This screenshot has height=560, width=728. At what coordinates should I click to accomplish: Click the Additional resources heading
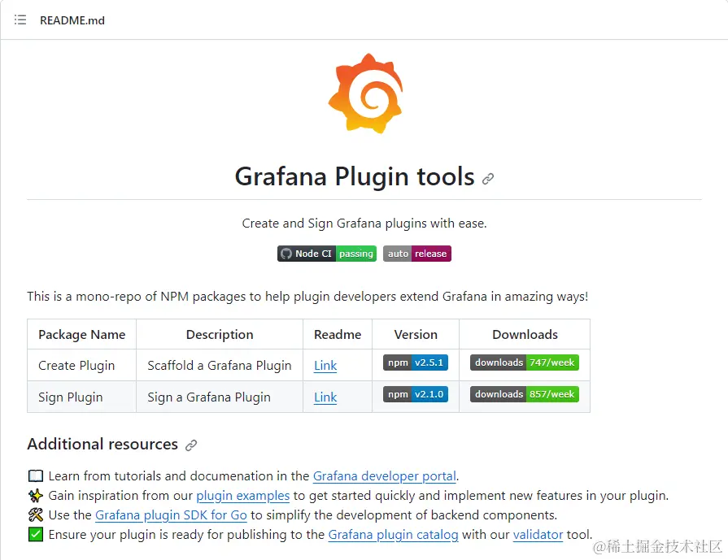[x=102, y=444]
